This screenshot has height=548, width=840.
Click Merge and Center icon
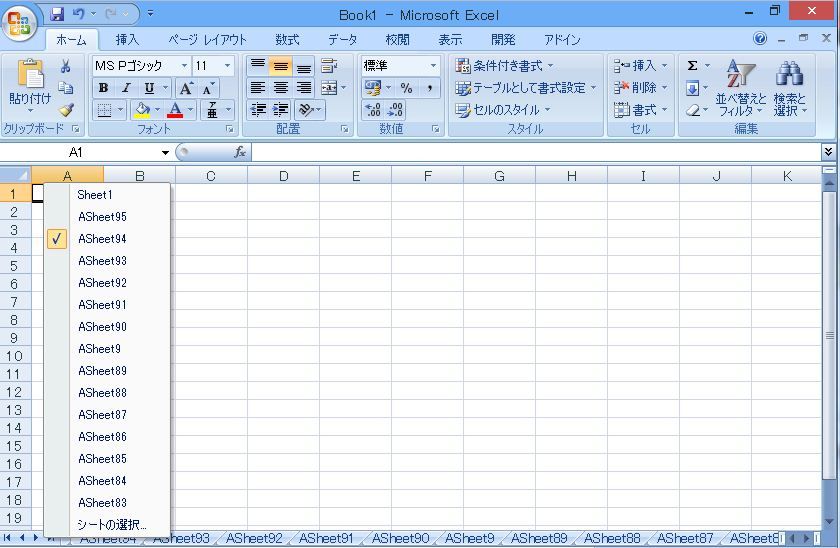[329, 88]
